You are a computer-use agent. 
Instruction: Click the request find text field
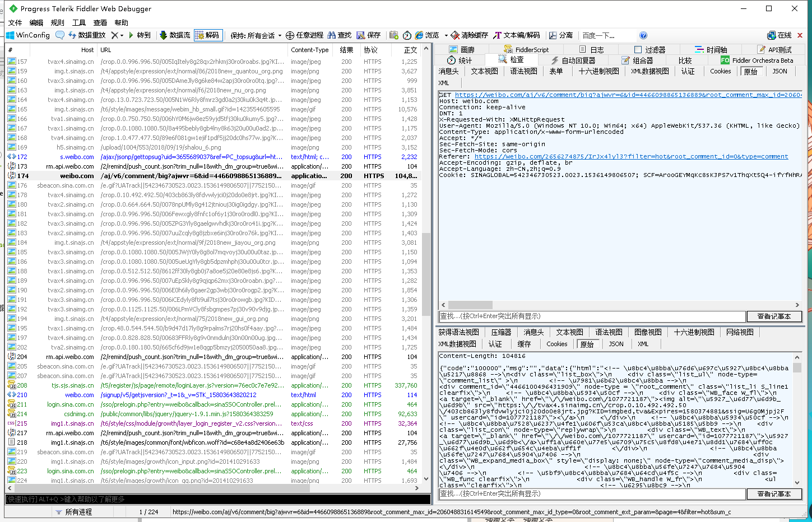pyautogui.click(x=592, y=316)
